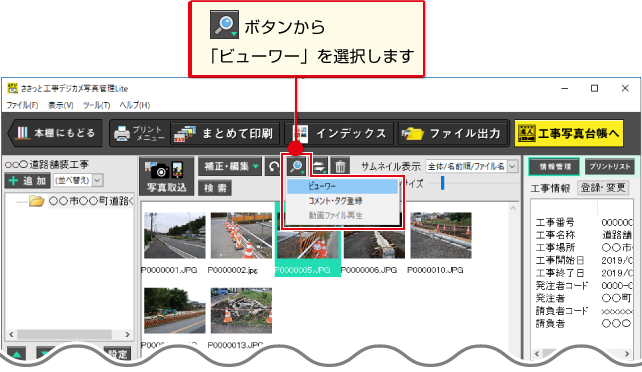Click left arrow of info panel scrollbar
Screen dimensions: 642x372
click(537, 354)
